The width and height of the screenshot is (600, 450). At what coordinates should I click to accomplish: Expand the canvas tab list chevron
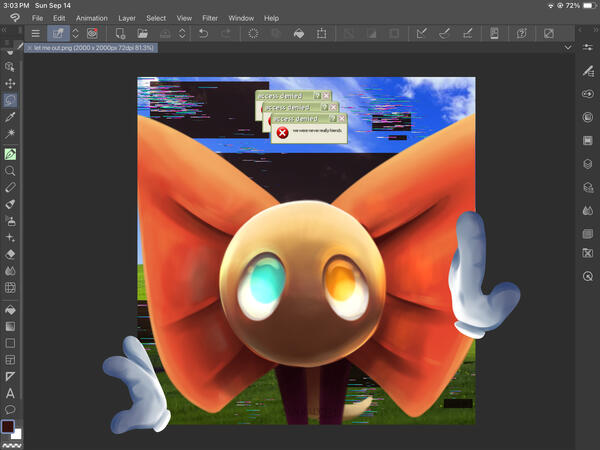[x=568, y=47]
